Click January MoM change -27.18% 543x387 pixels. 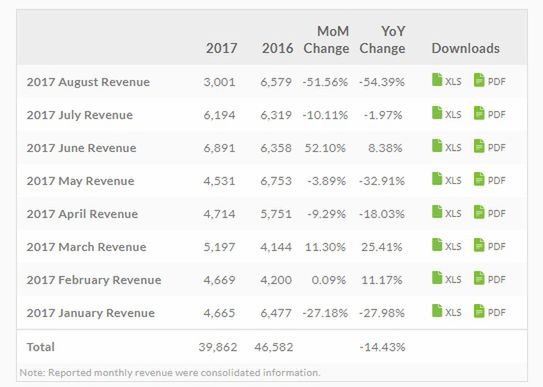point(325,313)
